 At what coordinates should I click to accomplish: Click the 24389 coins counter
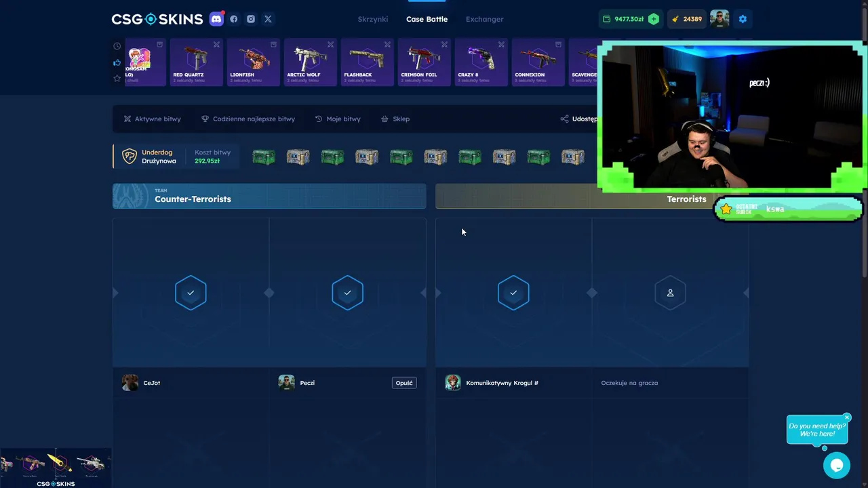tap(687, 19)
